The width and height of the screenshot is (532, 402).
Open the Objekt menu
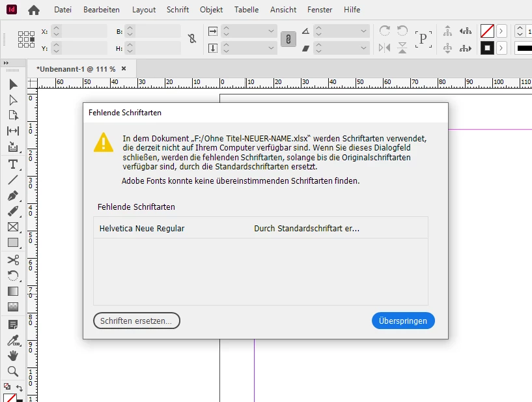tap(212, 10)
